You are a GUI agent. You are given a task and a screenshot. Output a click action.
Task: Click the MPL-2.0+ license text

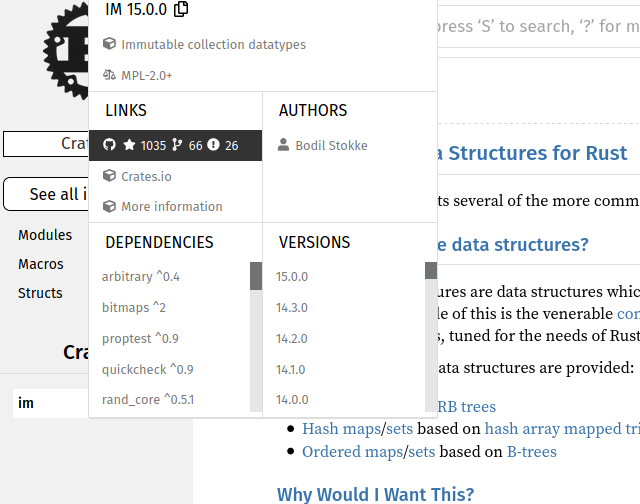tap(147, 75)
